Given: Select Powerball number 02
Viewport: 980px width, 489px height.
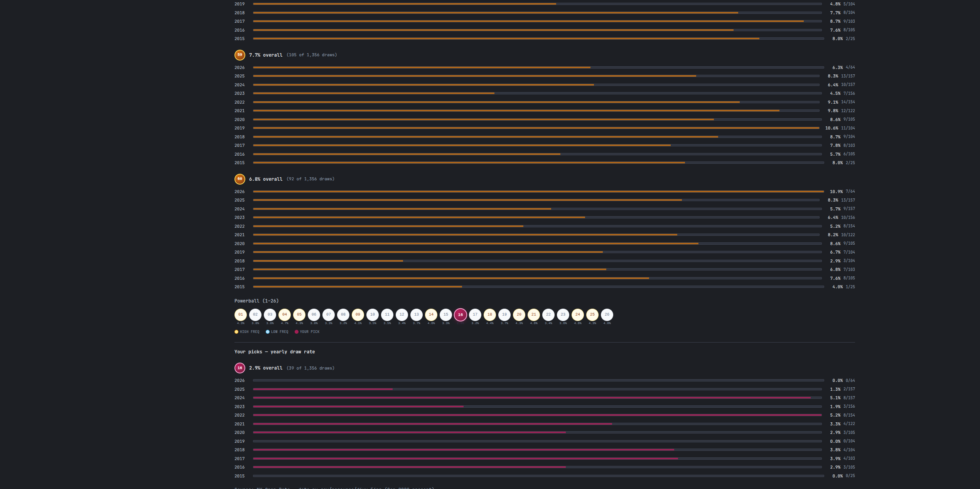Looking at the screenshot, I should (x=255, y=314).
